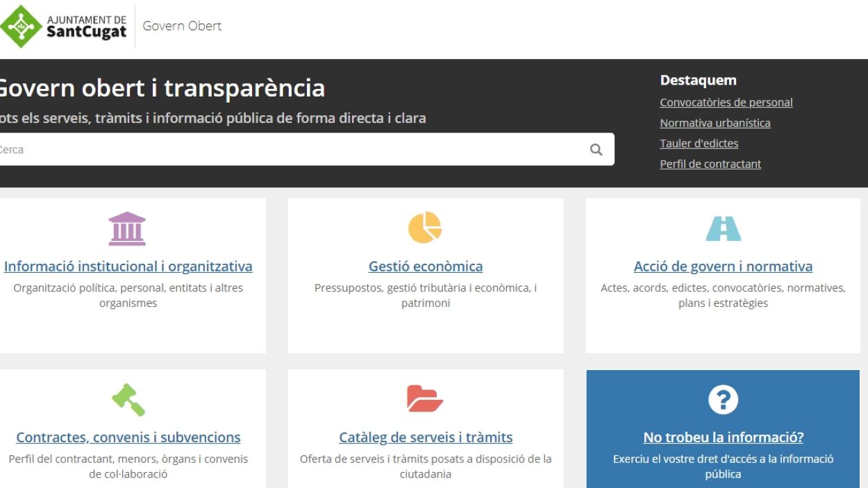Screen dimensions: 868x488
Task: Open Normativa urbanística link
Action: 715,123
